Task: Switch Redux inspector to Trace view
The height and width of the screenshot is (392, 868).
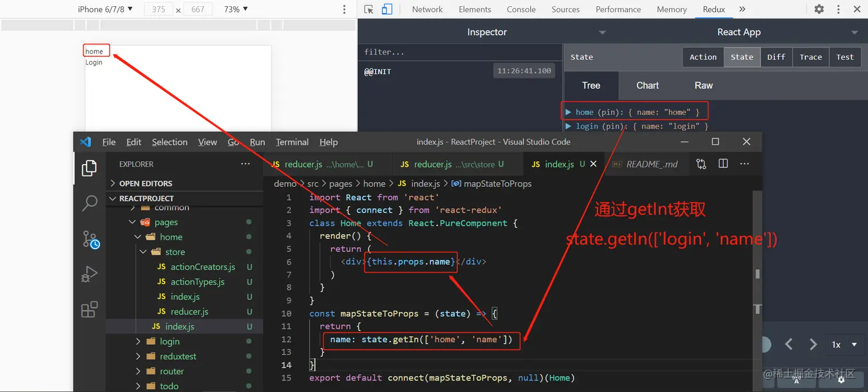Action: tap(811, 57)
